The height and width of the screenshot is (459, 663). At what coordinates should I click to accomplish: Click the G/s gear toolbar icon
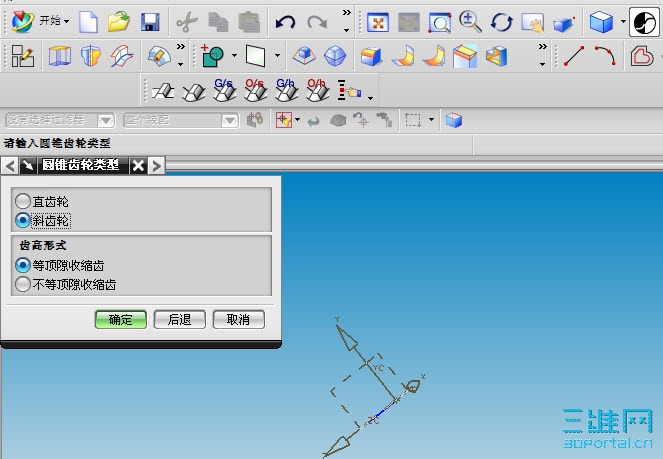click(225, 90)
